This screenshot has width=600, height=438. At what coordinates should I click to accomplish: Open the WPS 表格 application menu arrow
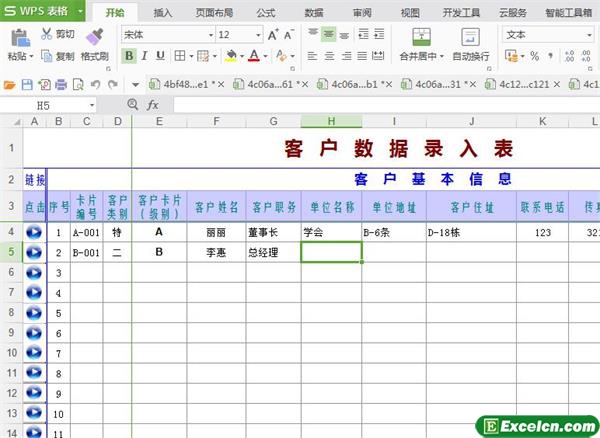tap(80, 11)
